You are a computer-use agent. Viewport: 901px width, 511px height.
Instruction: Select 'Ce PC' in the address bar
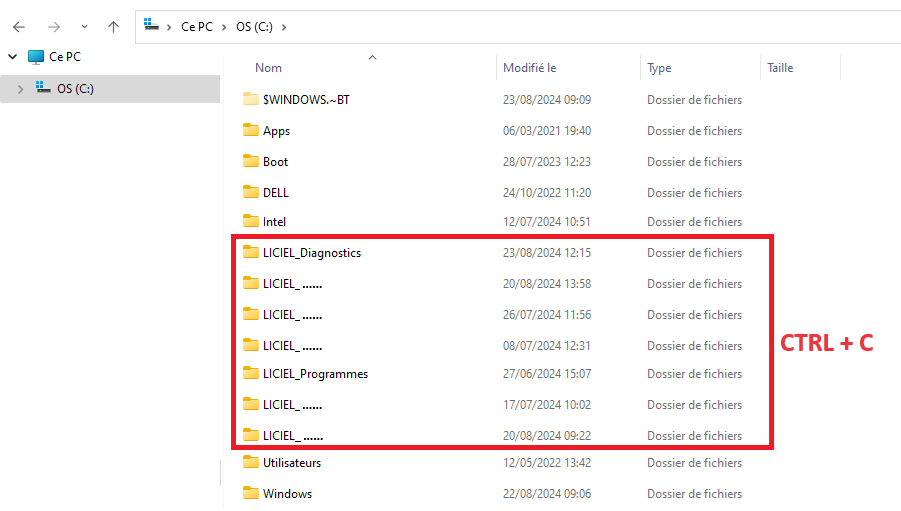point(197,27)
